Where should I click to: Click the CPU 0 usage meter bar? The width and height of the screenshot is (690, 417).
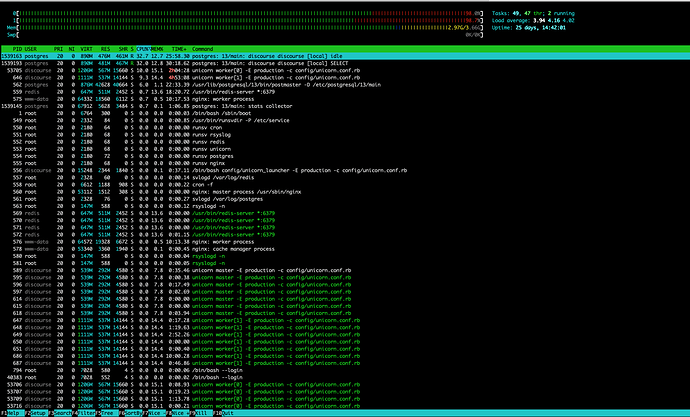click(x=248, y=13)
